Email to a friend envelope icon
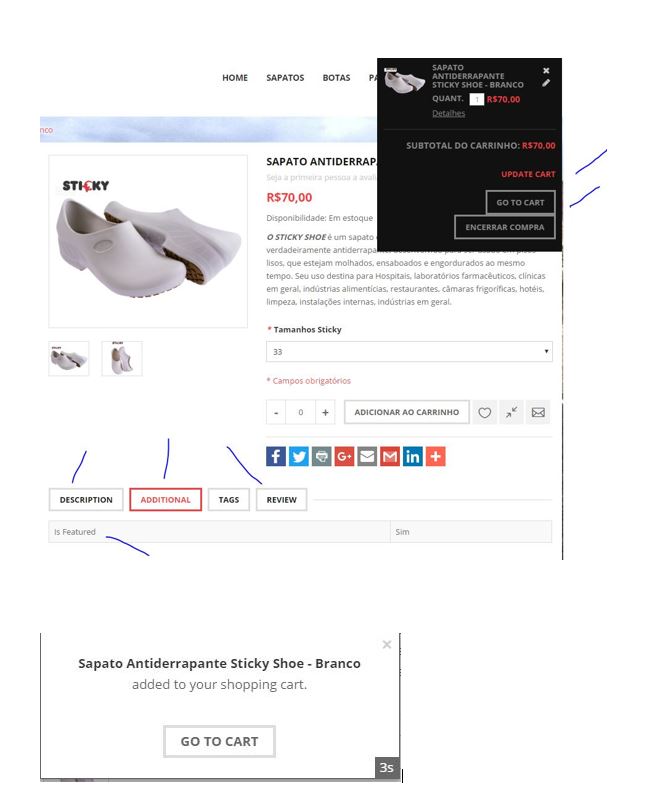 click(538, 412)
